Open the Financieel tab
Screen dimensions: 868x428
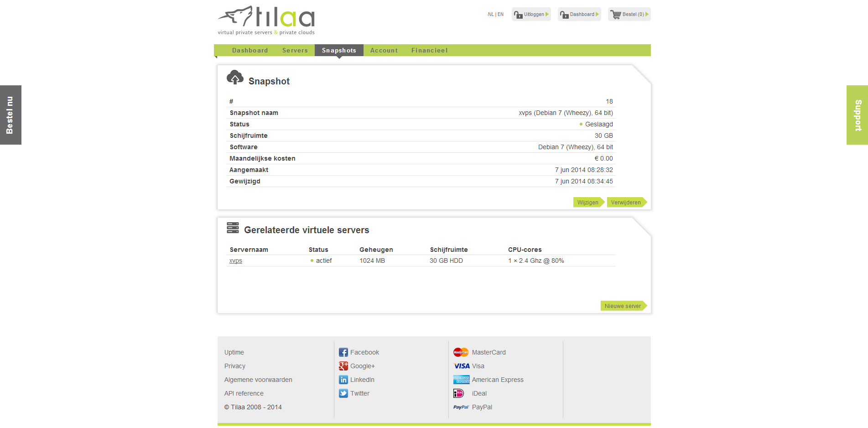coord(429,50)
